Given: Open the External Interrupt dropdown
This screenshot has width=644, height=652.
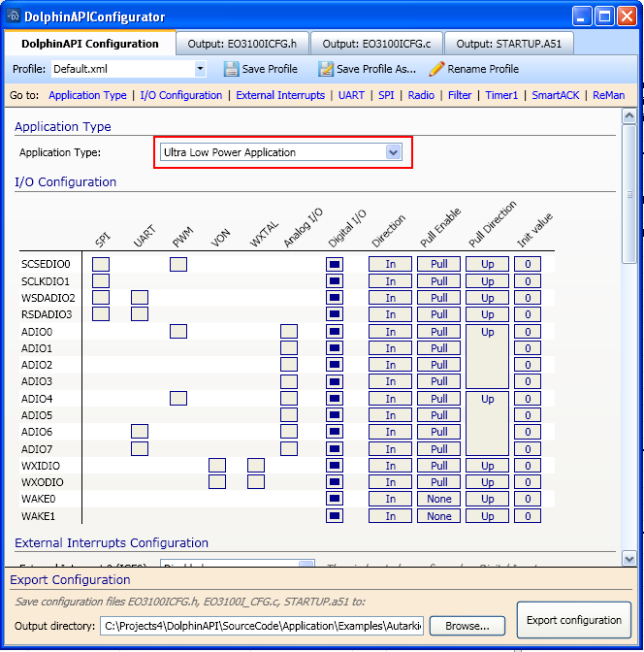Looking at the screenshot, I should pos(306,563).
